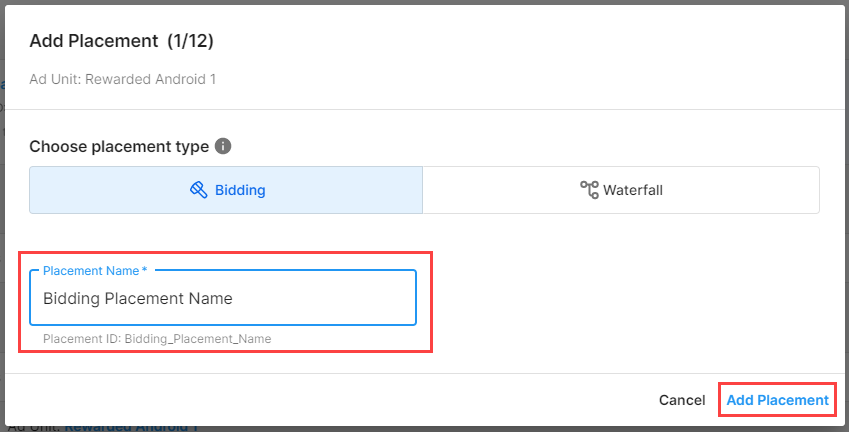849x432 pixels.
Task: Confirm with the Add Placement button
Action: click(777, 400)
